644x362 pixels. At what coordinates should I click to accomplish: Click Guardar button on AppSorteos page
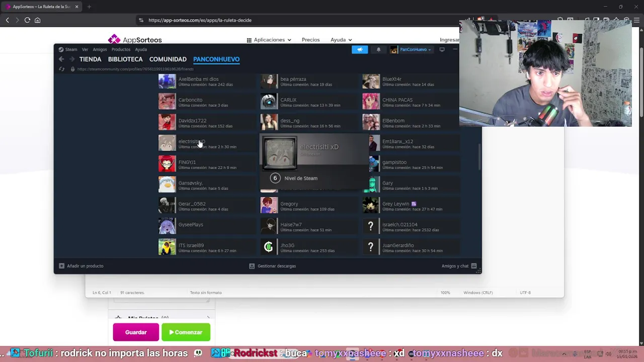(136, 332)
